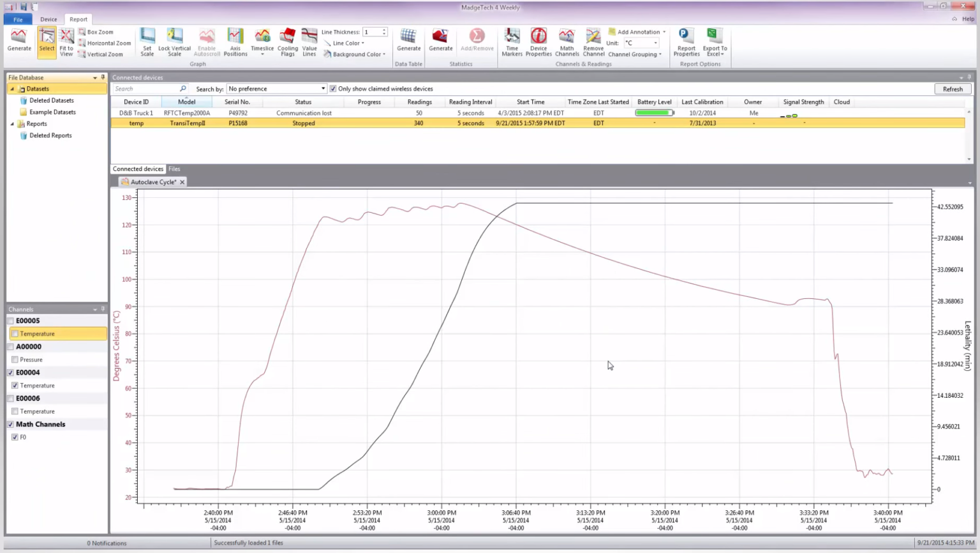Click the Time Markers icon
The image size is (980, 553).
point(512,41)
